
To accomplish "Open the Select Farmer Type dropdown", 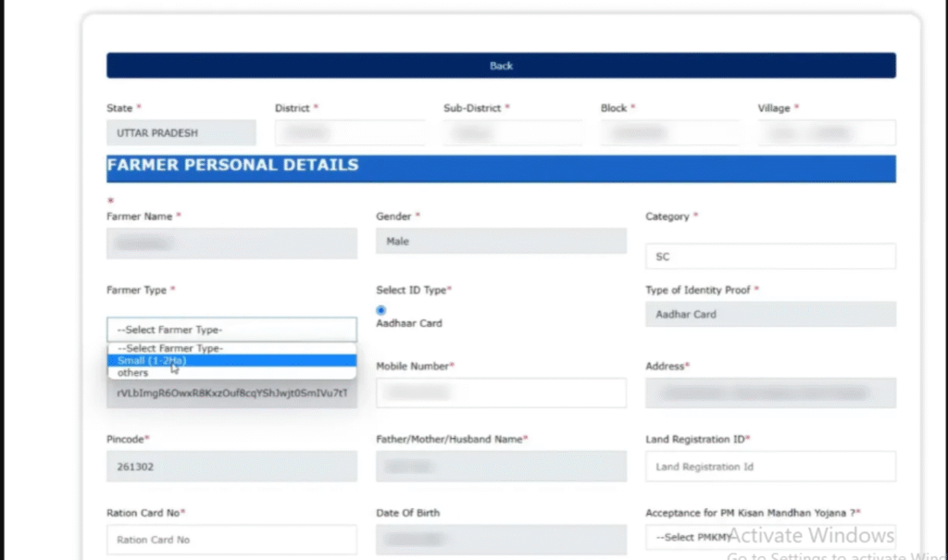I will click(231, 330).
